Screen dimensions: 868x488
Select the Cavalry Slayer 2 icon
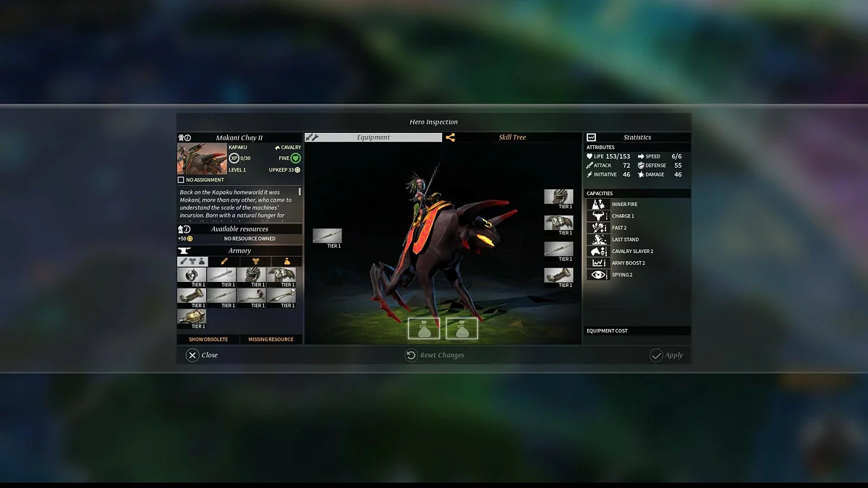tap(597, 251)
